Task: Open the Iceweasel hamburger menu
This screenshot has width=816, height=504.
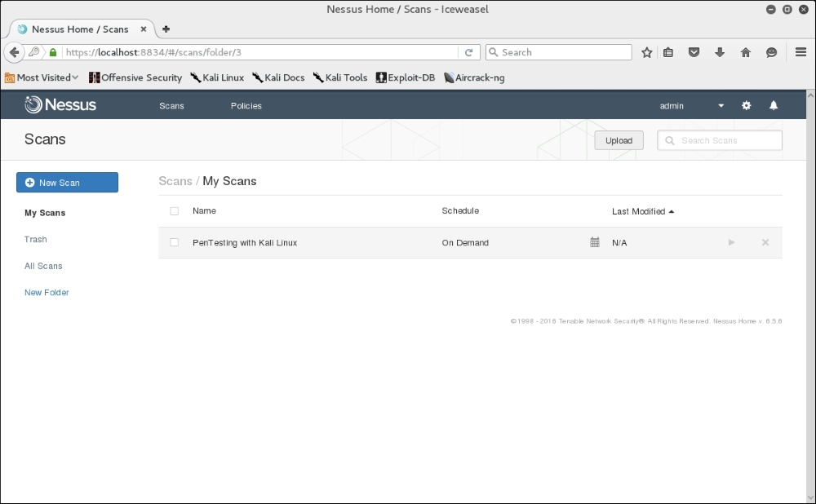Action: click(x=801, y=52)
